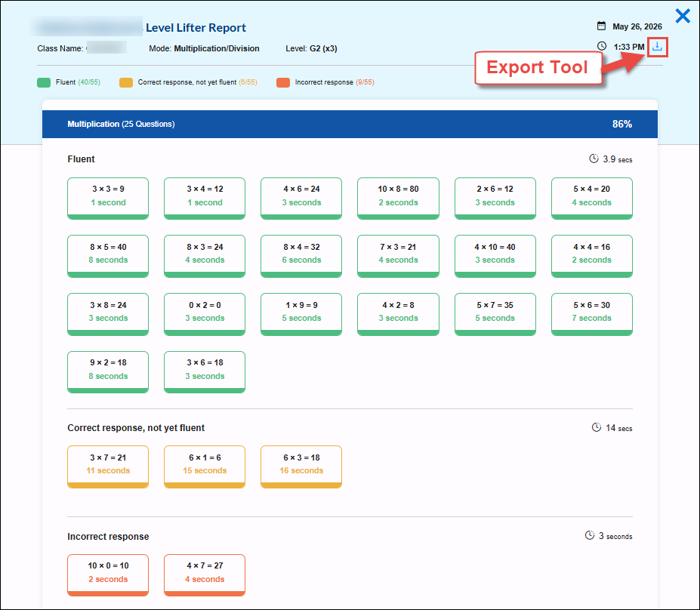Screen dimensions: 700x610
Task: Select the Multiplication (25 Questions) header bar
Action: point(350,124)
